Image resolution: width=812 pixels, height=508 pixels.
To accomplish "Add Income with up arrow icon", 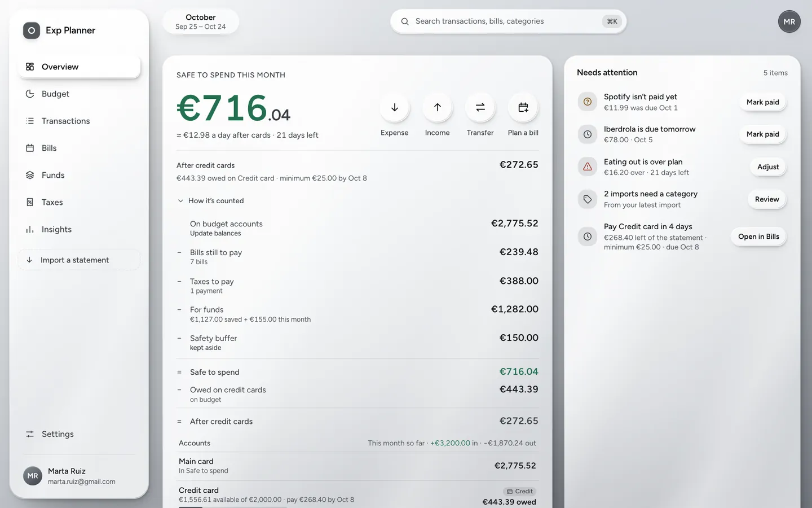I will pos(438,107).
